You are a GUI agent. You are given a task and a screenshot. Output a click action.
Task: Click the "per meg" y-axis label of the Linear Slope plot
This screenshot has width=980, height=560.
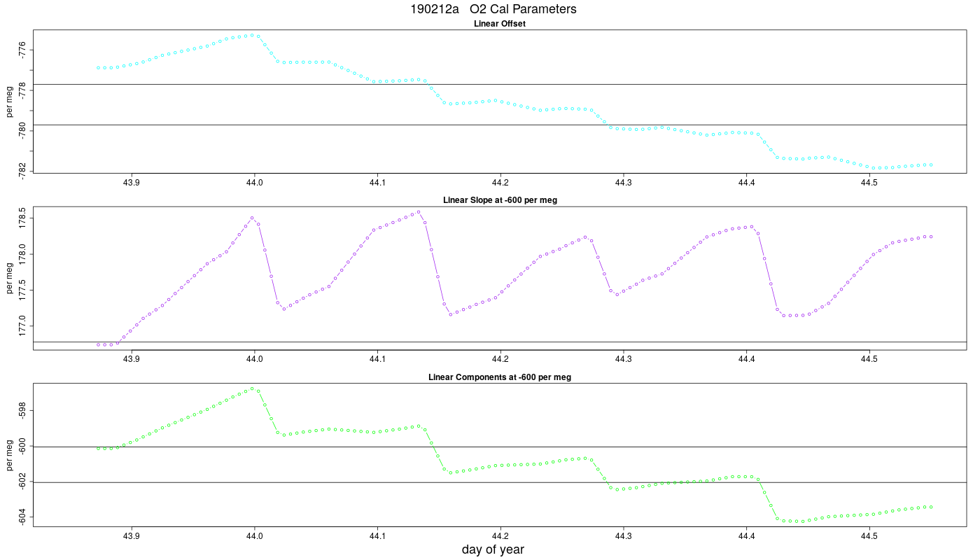pyautogui.click(x=10, y=278)
